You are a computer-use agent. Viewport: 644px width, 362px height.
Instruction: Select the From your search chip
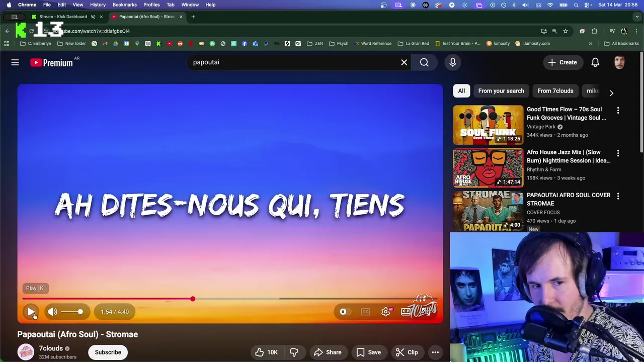(x=501, y=91)
